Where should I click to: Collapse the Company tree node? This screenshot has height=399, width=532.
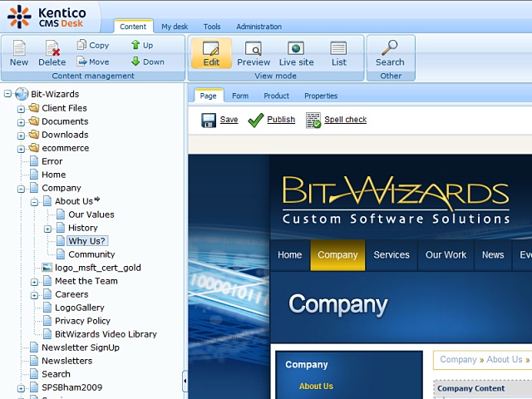coord(21,189)
